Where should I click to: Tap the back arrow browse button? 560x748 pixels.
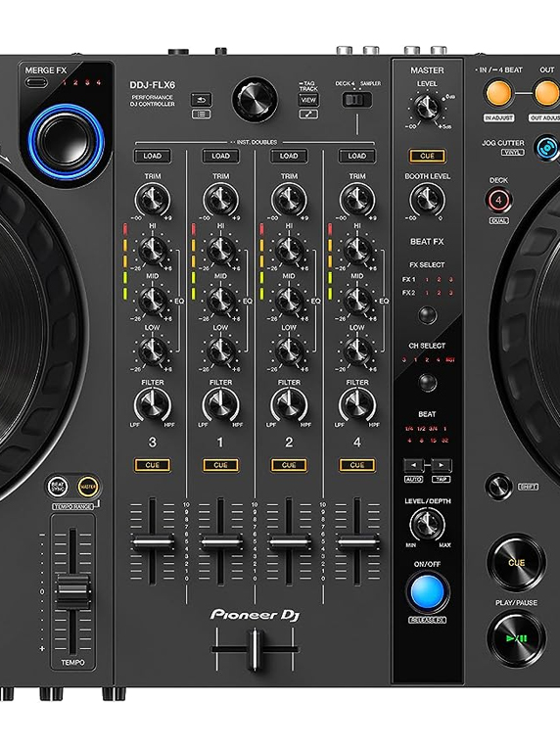(201, 100)
